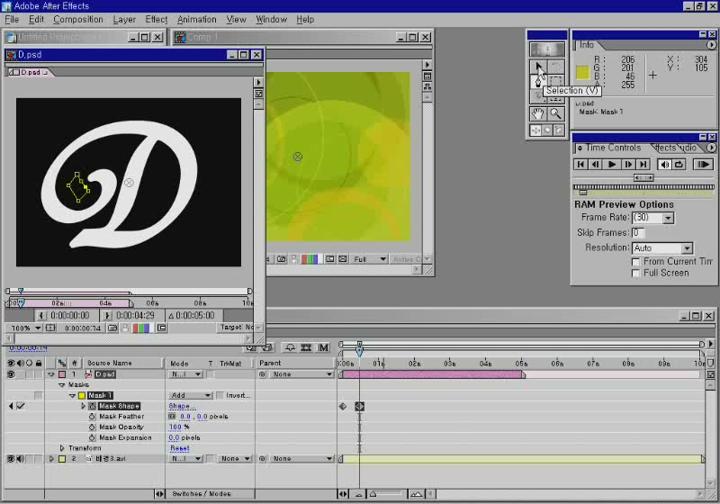The height and width of the screenshot is (504, 720).
Task: Step back one frame in Time Controls
Action: pos(596,164)
